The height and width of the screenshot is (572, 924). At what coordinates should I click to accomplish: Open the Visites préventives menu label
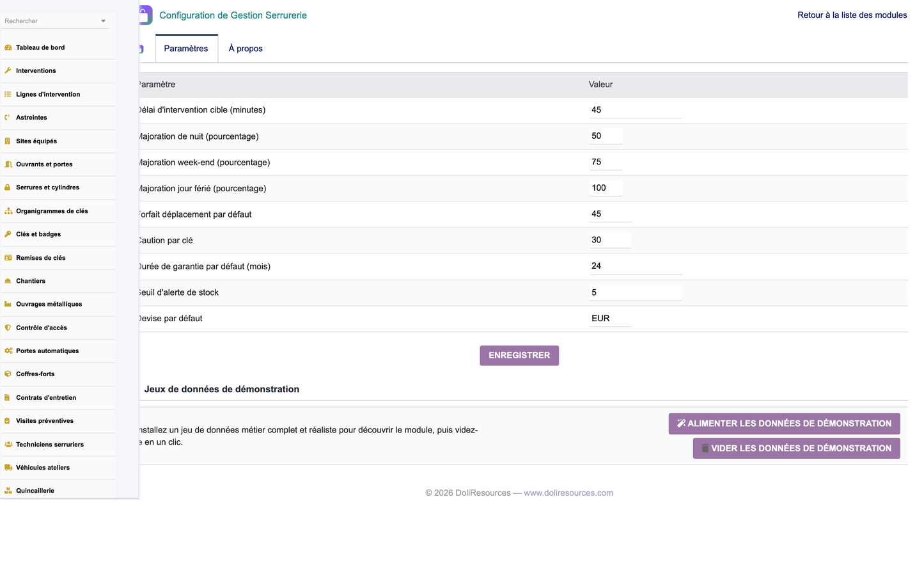click(x=45, y=420)
